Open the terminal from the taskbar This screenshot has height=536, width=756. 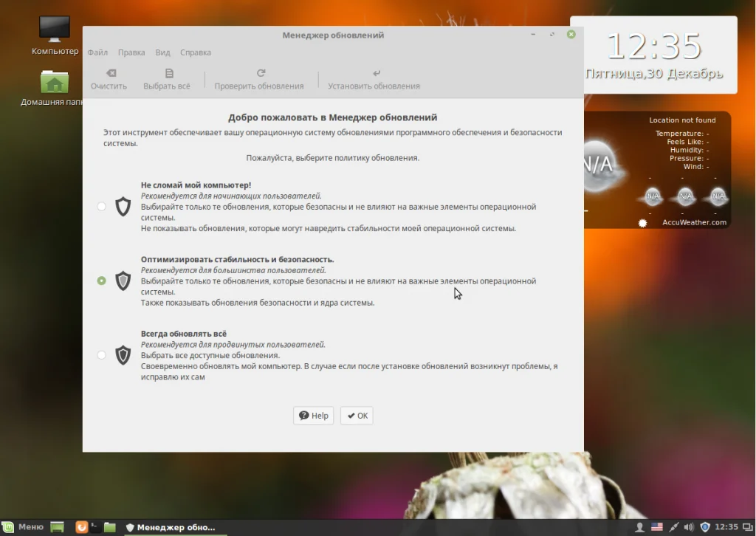coord(95,527)
